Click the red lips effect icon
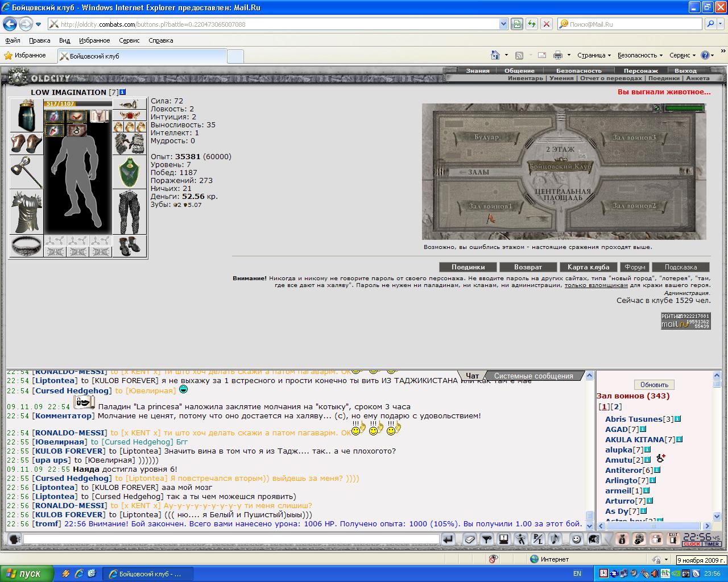 pos(77,117)
